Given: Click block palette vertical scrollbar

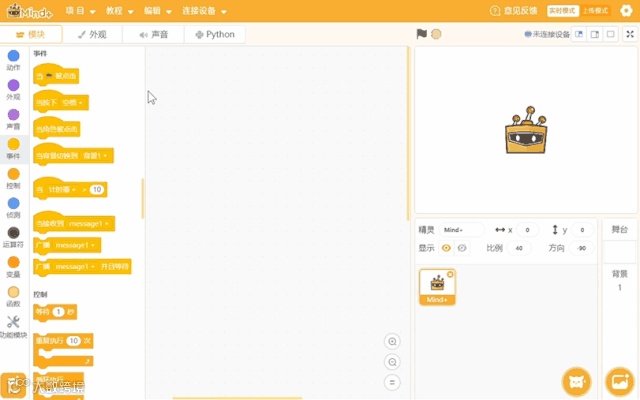Looking at the screenshot, I should point(143,199).
